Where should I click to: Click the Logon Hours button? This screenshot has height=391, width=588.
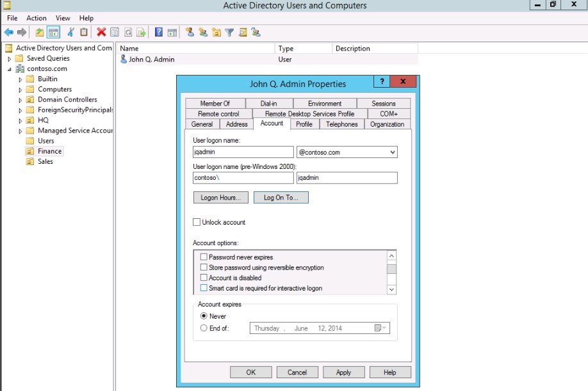click(x=220, y=198)
